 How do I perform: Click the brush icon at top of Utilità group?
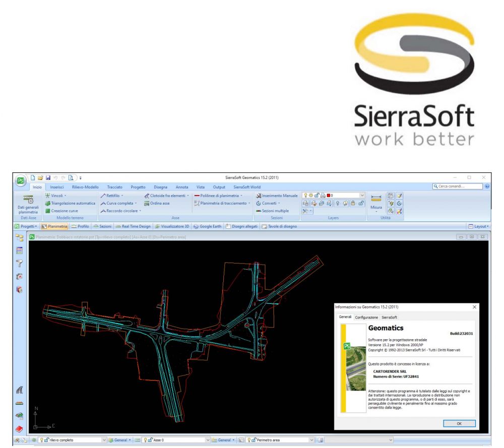click(x=399, y=196)
